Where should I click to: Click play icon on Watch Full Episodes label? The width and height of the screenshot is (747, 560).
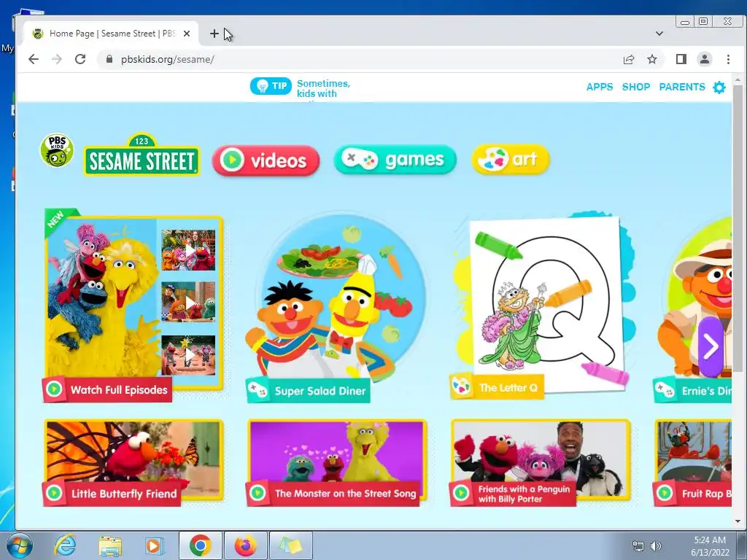(54, 389)
